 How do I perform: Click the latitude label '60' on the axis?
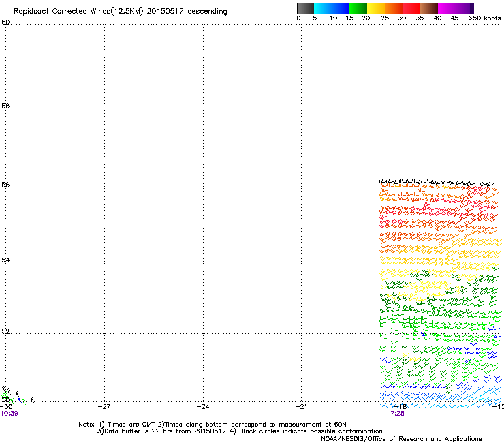(x=5, y=22)
